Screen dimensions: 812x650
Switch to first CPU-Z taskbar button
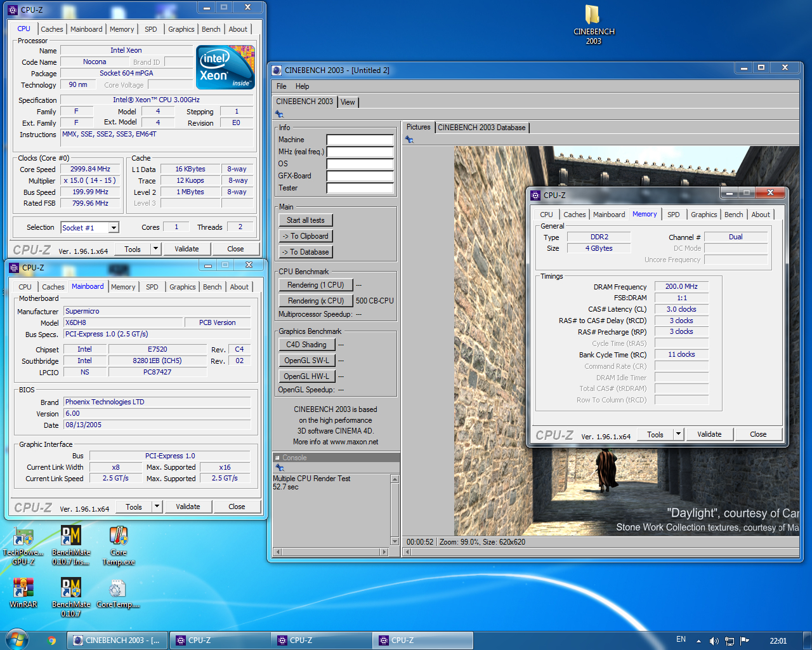[x=219, y=640]
